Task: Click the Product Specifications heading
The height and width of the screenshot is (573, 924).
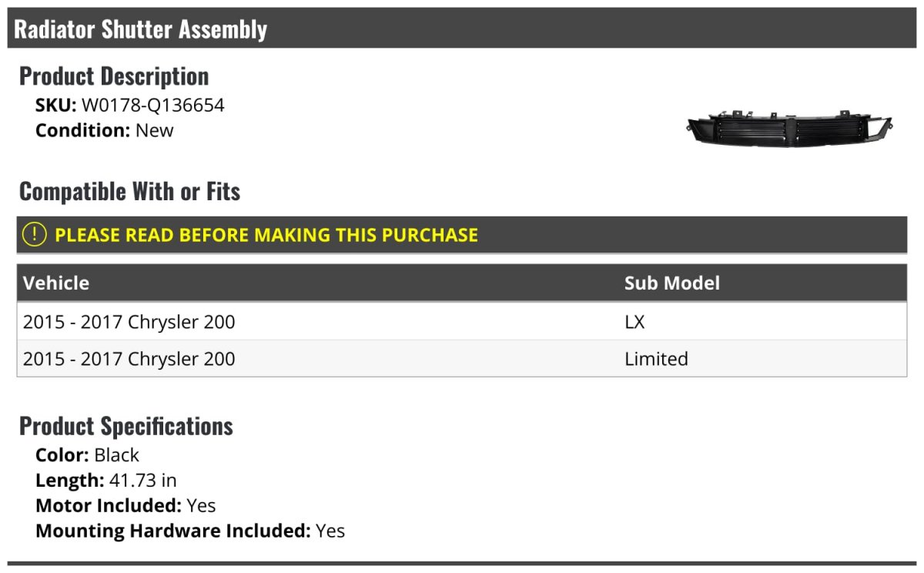Action: pyautogui.click(x=126, y=426)
